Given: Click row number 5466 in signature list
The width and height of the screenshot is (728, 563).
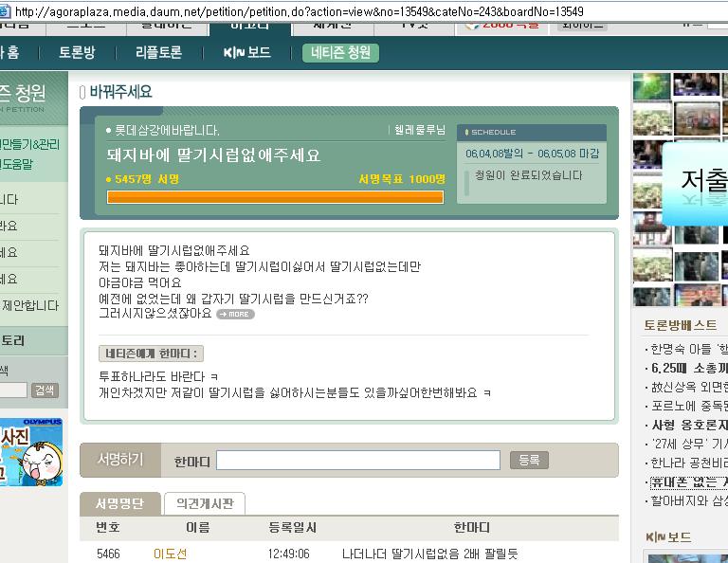Looking at the screenshot, I should (108, 554).
